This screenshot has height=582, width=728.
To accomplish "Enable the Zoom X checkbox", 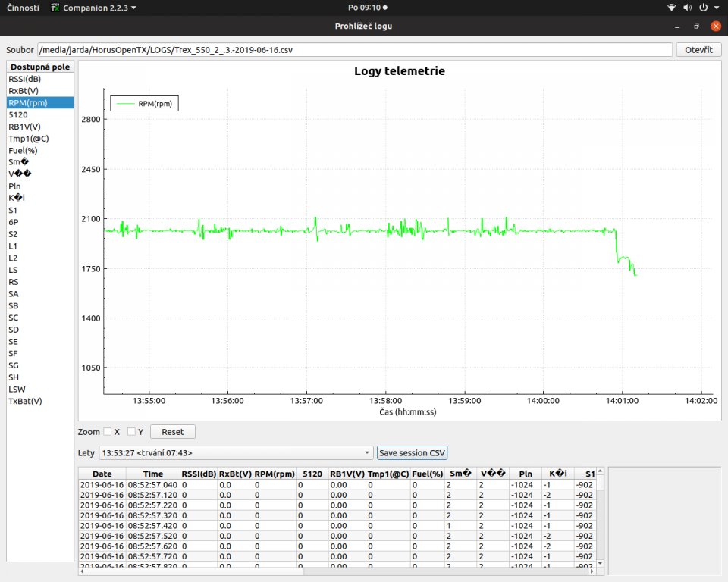I will (x=107, y=432).
